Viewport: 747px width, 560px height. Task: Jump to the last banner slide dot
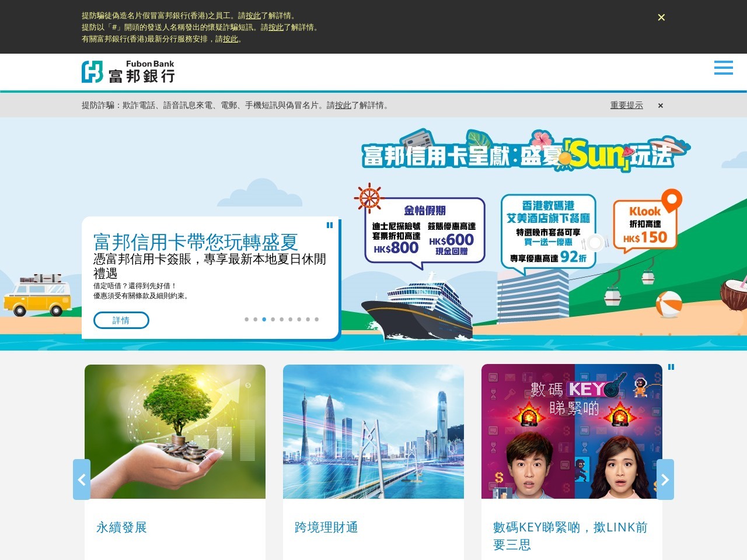pos(317,319)
